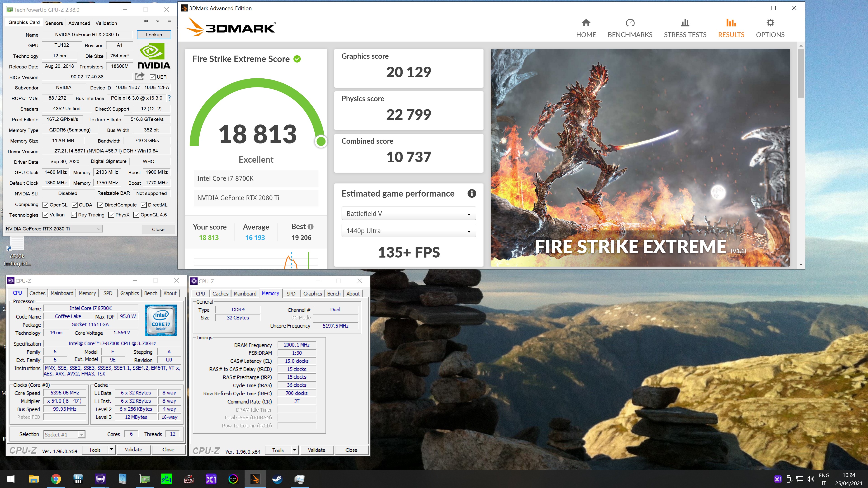Expand Tools arrow in CPU-Z Memory window
This screenshot has height=488, width=868.
[294, 450]
